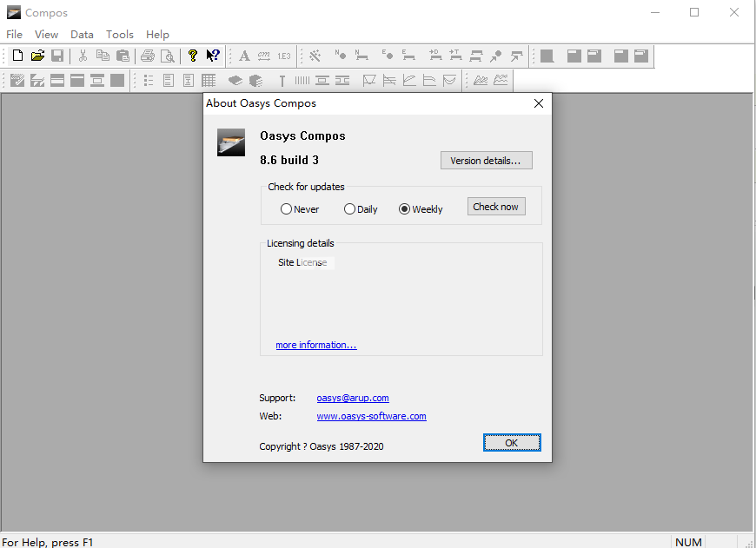Click the E with dot toolbar icon
756x548 pixels.
coord(388,55)
